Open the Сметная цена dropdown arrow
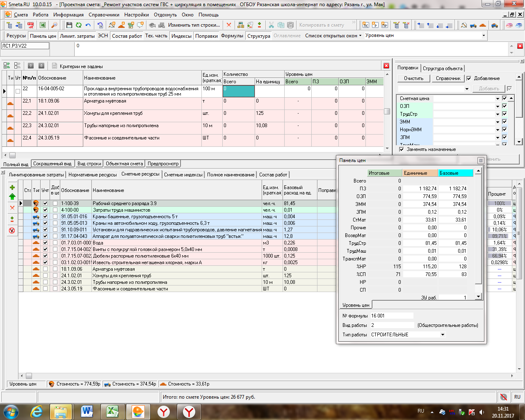 498,98
